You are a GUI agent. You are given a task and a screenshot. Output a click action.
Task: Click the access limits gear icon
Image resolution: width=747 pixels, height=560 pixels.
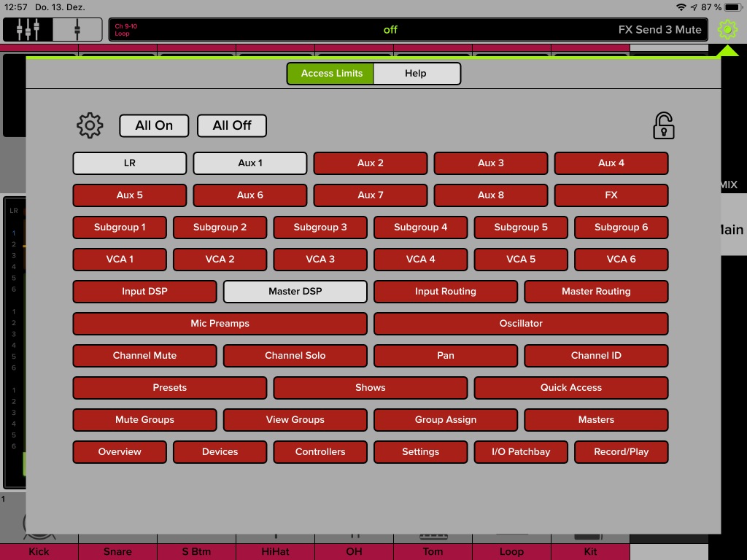pyautogui.click(x=90, y=125)
